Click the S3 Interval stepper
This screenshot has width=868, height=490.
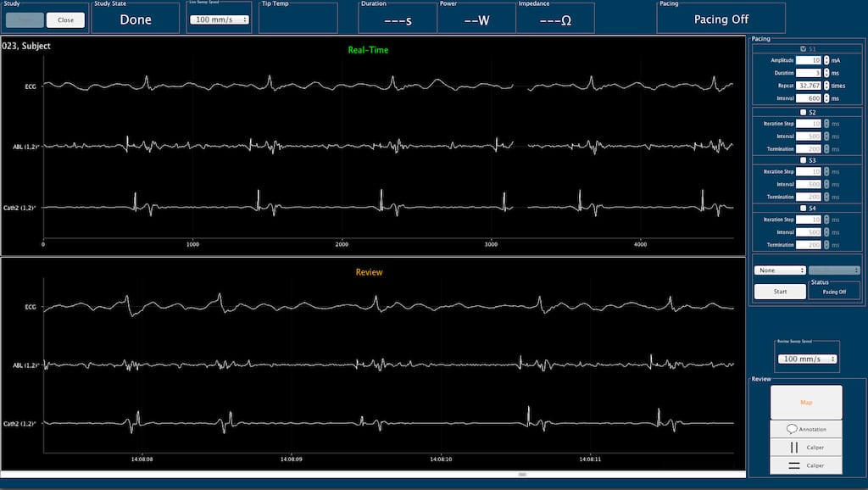[x=826, y=184]
